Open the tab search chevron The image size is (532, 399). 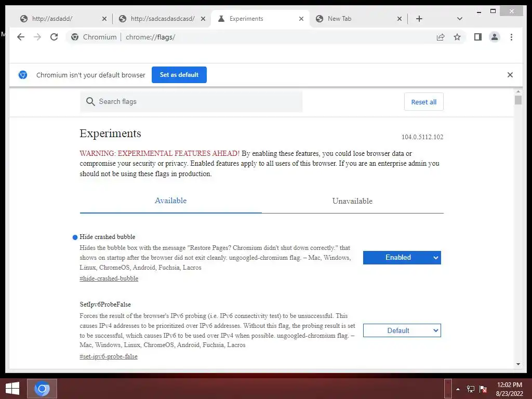460,19
